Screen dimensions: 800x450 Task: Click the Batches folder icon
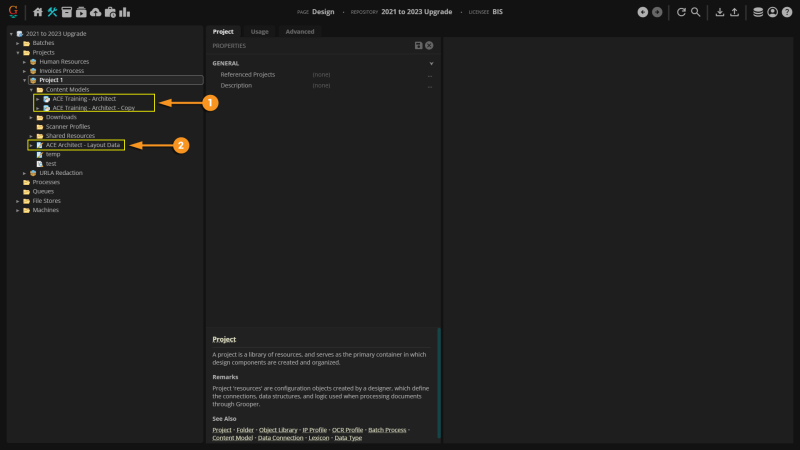pos(27,43)
